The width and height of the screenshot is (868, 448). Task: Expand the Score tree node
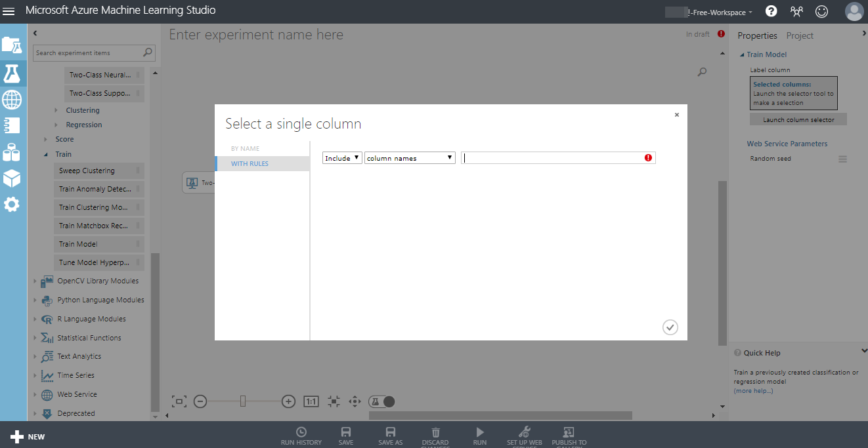click(46, 139)
